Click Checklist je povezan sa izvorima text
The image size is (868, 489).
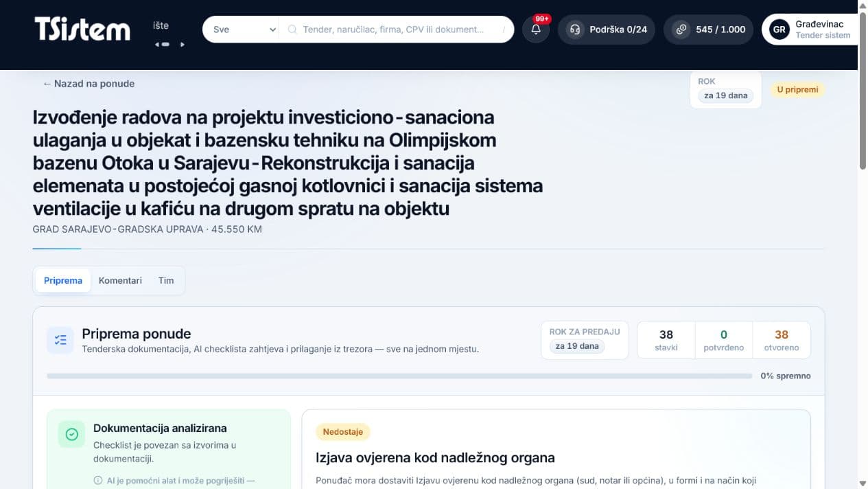coord(165,451)
